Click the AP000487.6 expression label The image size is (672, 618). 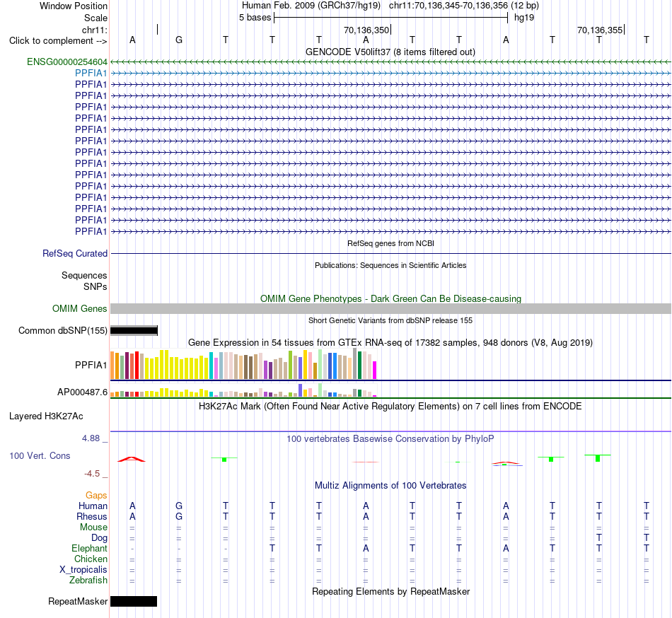[82, 392]
